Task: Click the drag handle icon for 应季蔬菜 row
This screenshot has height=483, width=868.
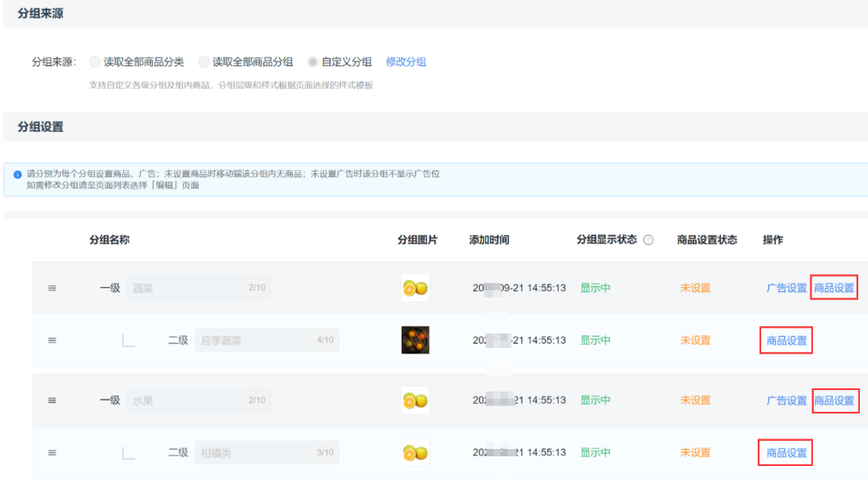Action: [x=53, y=341]
